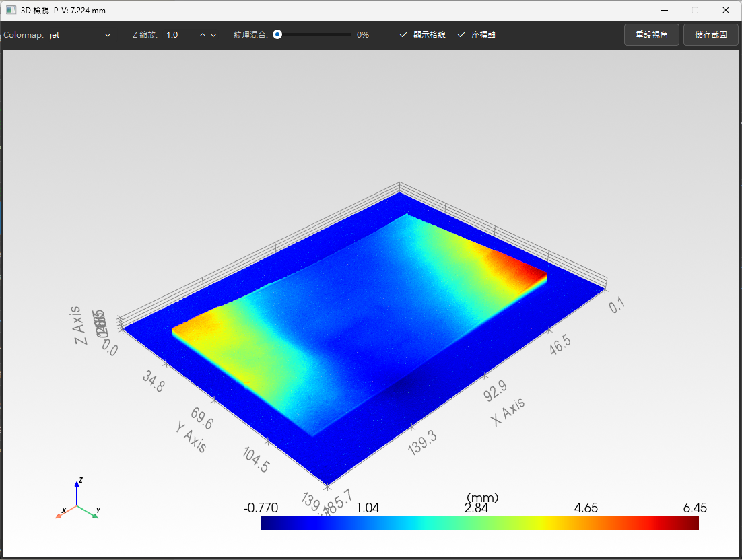The width and height of the screenshot is (742, 560).
Task: Click the texture blend slider track end
Action: (x=349, y=34)
